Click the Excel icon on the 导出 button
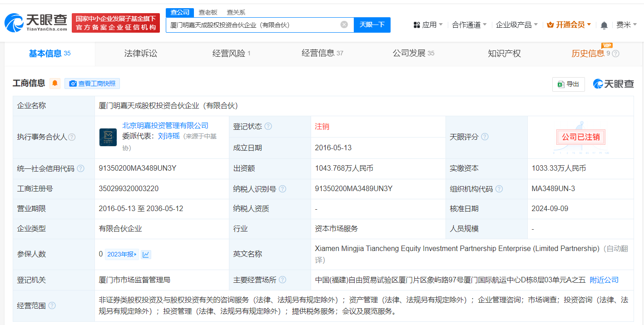This screenshot has width=644, height=325. click(562, 84)
